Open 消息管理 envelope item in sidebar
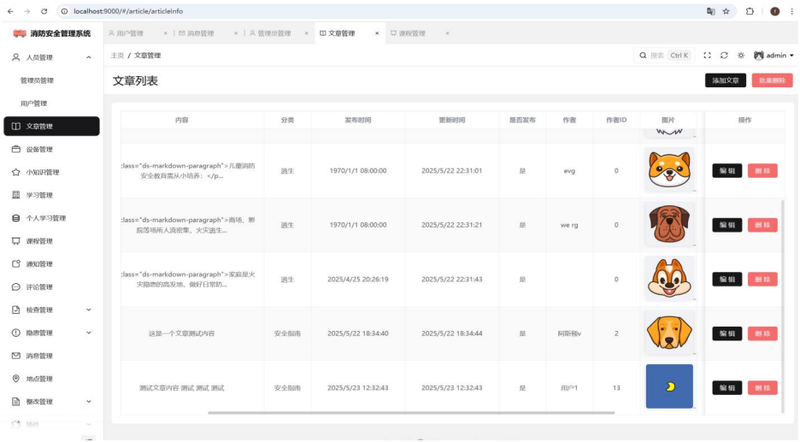 [x=38, y=356]
